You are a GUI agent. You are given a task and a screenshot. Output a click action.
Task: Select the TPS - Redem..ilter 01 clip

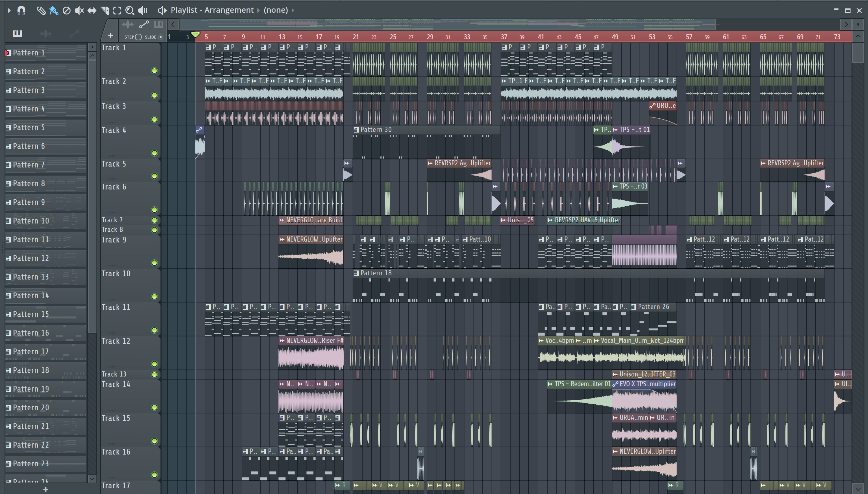point(579,397)
